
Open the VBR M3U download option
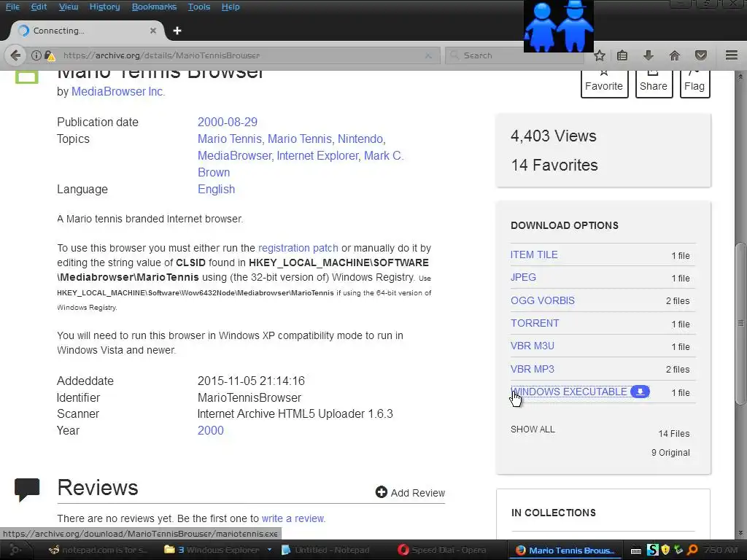pos(532,346)
